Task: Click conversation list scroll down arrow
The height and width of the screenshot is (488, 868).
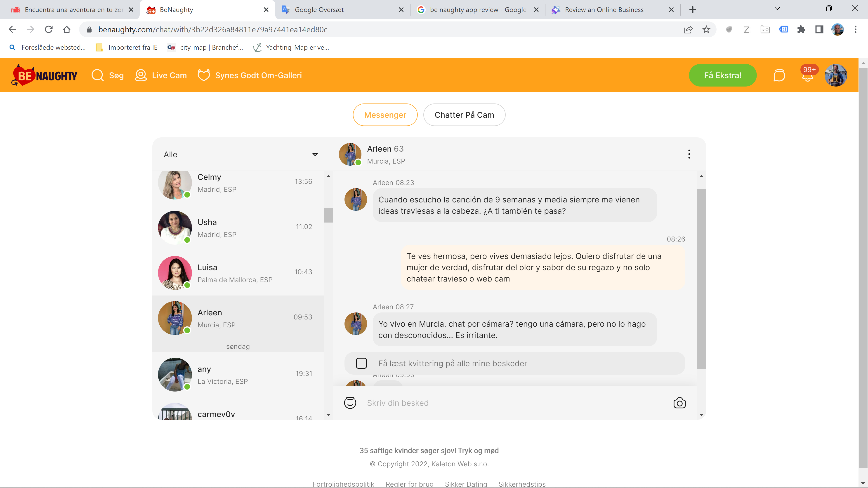Action: pos(328,415)
